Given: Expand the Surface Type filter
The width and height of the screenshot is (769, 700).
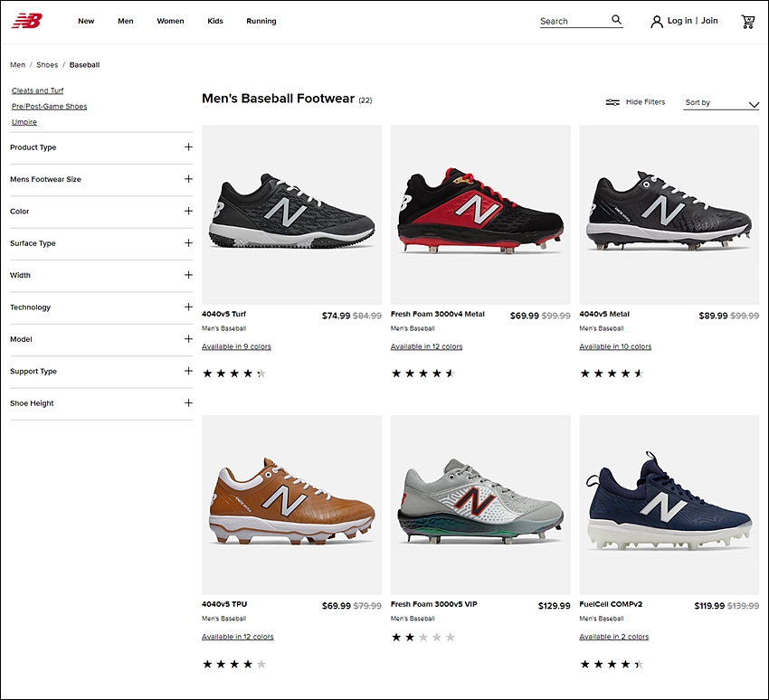Looking at the screenshot, I should click(x=101, y=243).
